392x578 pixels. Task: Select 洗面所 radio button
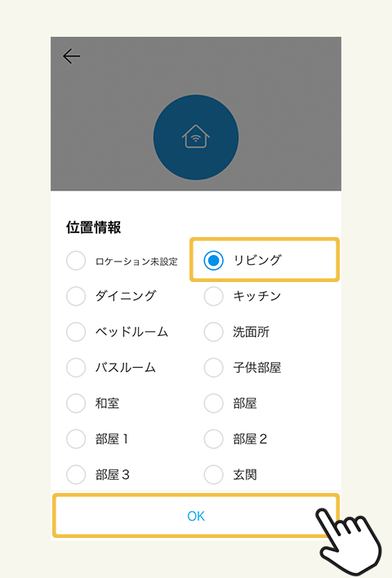point(213,332)
